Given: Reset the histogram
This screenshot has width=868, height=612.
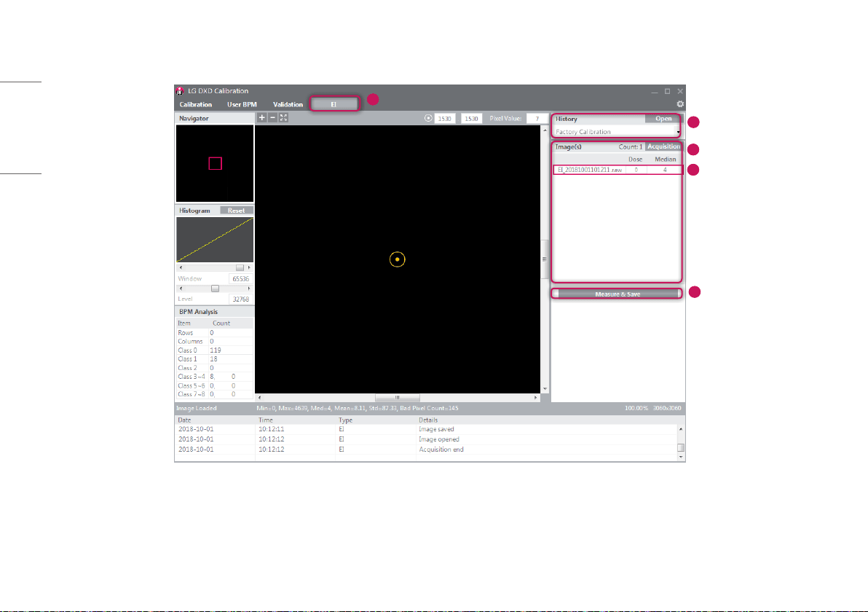Looking at the screenshot, I should pyautogui.click(x=237, y=211).
